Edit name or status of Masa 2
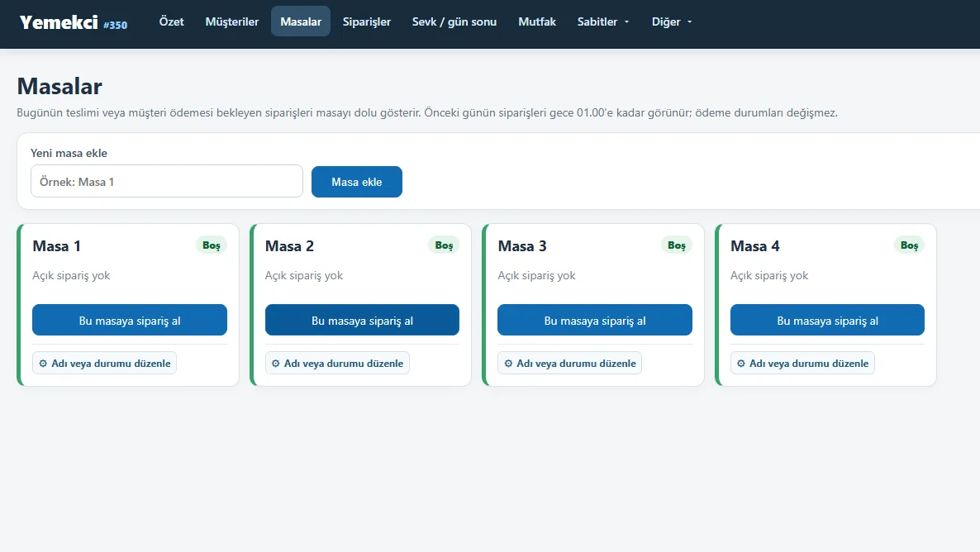 click(337, 364)
